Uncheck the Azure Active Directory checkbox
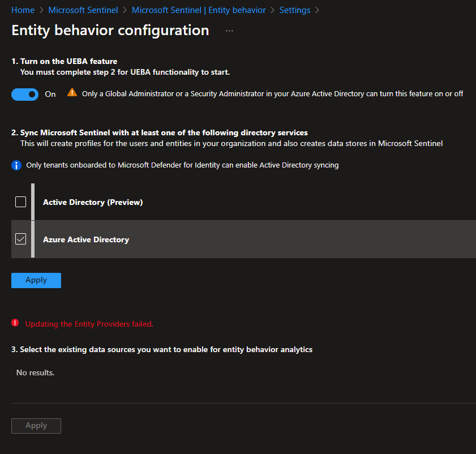The image size is (476, 454). (20, 239)
